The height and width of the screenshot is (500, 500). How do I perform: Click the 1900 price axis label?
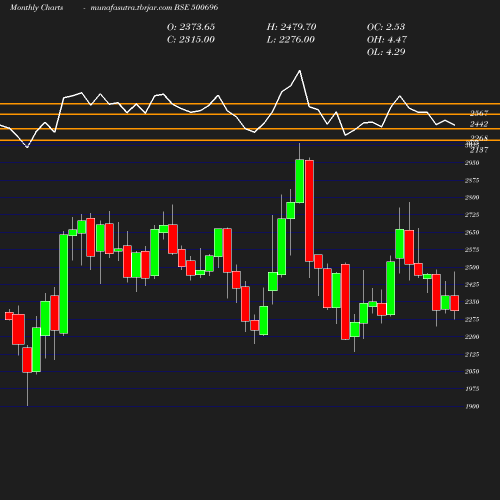click(472, 406)
